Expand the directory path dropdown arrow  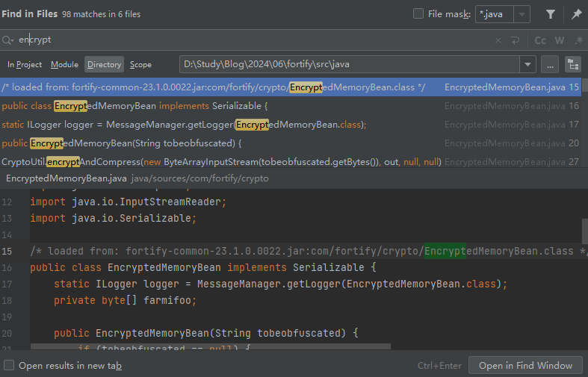click(527, 64)
